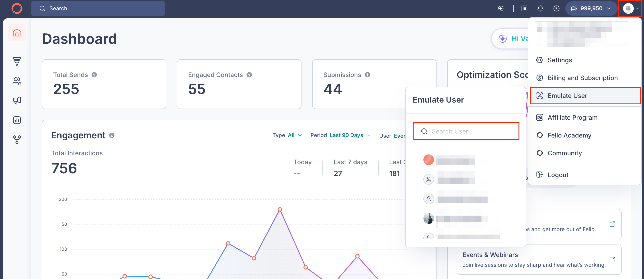Open the bar-chart Reports sidebar icon
The width and height of the screenshot is (644, 279).
click(17, 120)
